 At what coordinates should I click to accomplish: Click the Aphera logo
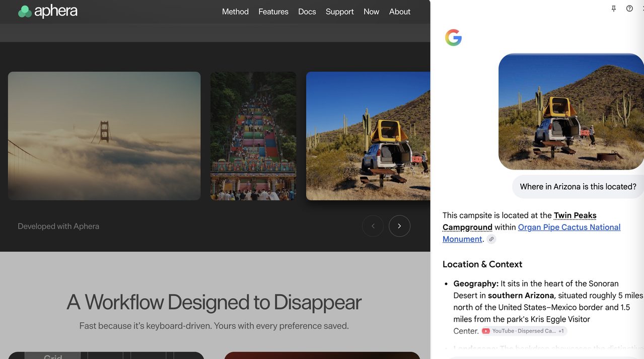48,11
